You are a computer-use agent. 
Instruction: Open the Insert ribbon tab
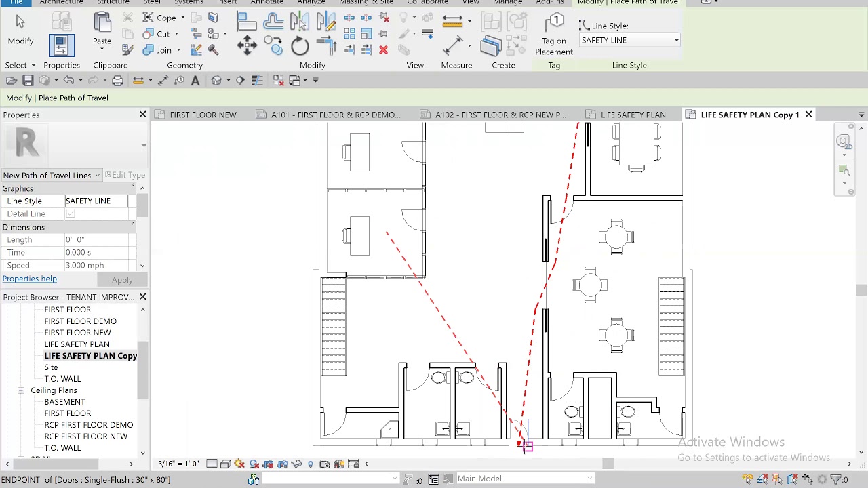(x=226, y=3)
